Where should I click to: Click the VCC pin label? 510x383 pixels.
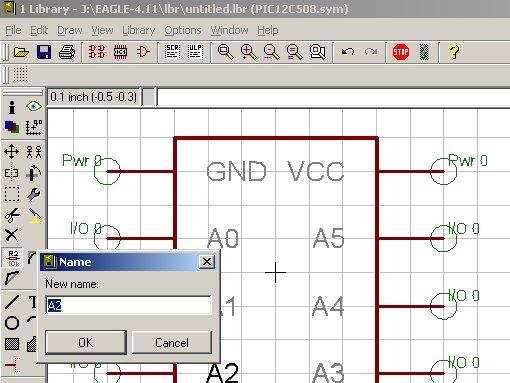pos(316,172)
